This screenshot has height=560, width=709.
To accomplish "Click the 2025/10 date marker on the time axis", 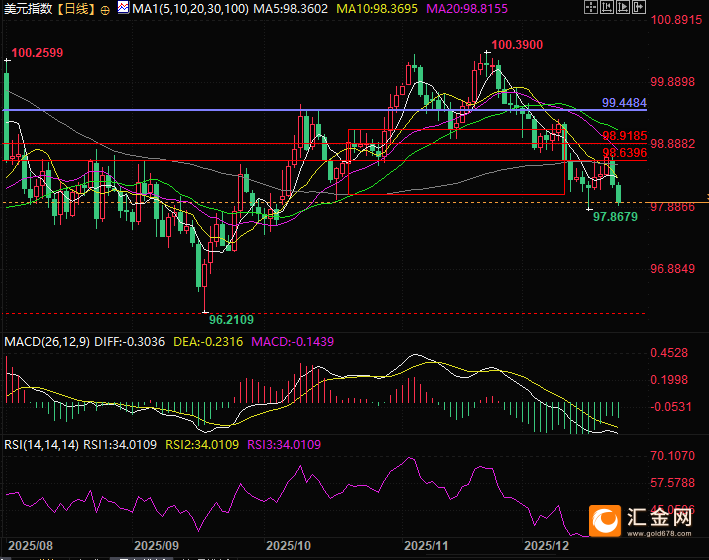I will pos(290,547).
